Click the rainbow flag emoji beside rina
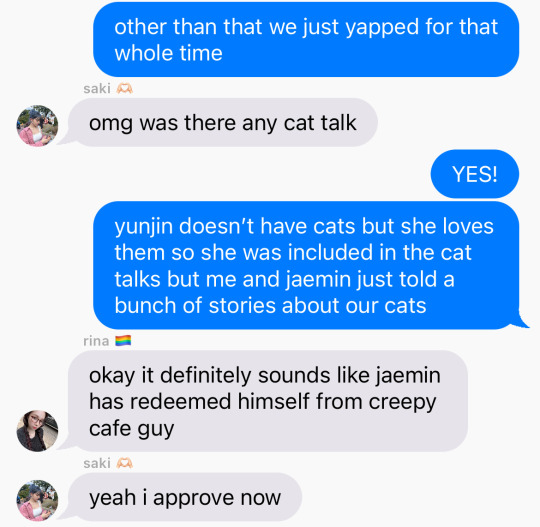This screenshot has width=540, height=527. click(123, 341)
